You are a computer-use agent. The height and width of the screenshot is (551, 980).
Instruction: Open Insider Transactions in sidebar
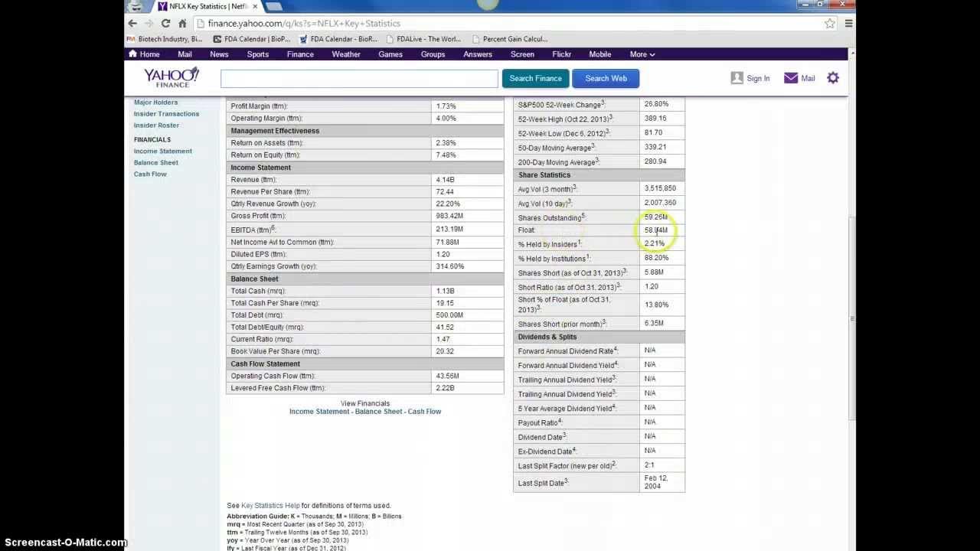click(x=166, y=113)
